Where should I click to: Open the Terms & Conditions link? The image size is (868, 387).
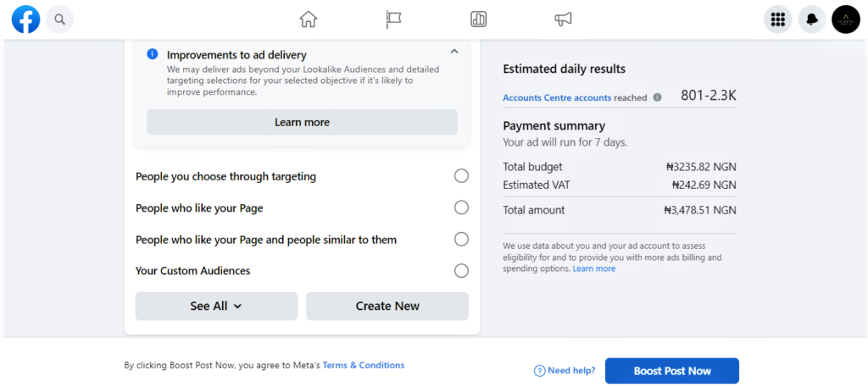(x=364, y=366)
